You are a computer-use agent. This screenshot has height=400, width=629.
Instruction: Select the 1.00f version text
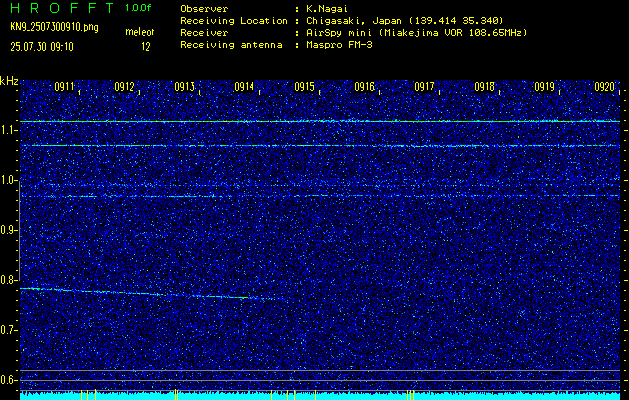pyautogui.click(x=138, y=8)
